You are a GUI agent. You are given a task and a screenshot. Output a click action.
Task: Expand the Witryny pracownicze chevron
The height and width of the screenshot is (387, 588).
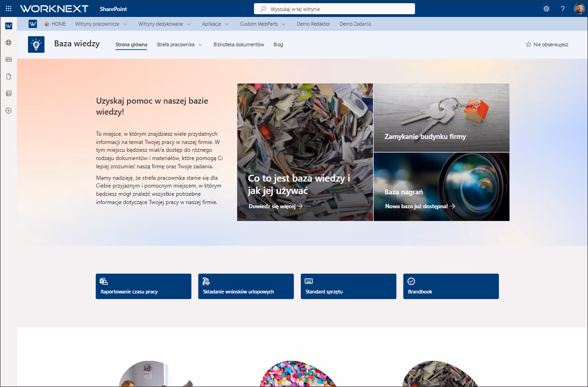coord(125,24)
